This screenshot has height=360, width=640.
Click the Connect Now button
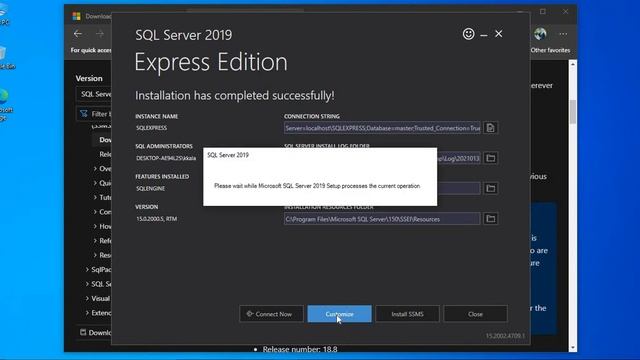(271, 314)
